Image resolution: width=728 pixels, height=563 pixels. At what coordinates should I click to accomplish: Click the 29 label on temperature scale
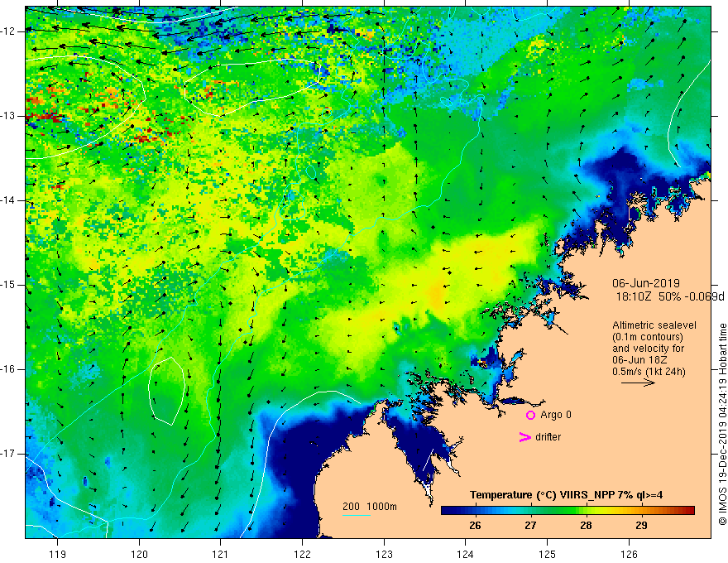[641, 526]
